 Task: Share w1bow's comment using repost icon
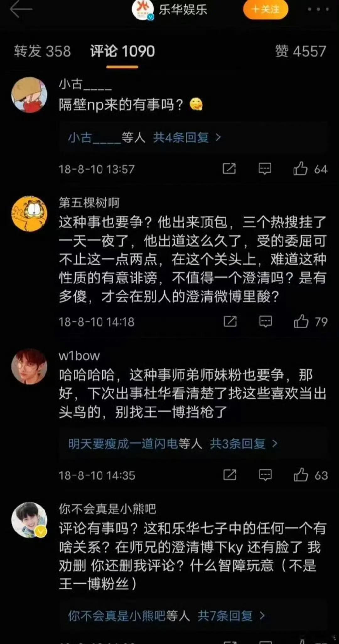[x=230, y=475]
